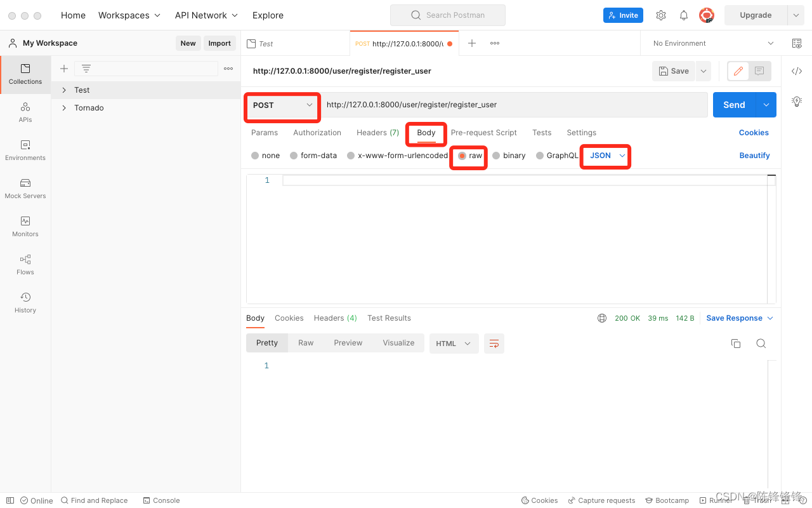Open the request info lightbulb icon
Viewport: 812px width, 508px height.
797,101
